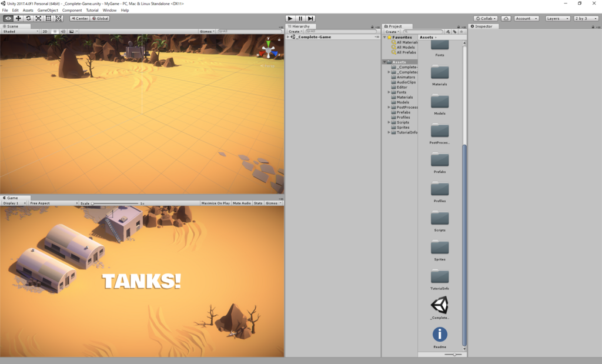The width and height of the screenshot is (602, 364).
Task: Open the 2 by 3 layout dropdown
Action: (x=586, y=18)
